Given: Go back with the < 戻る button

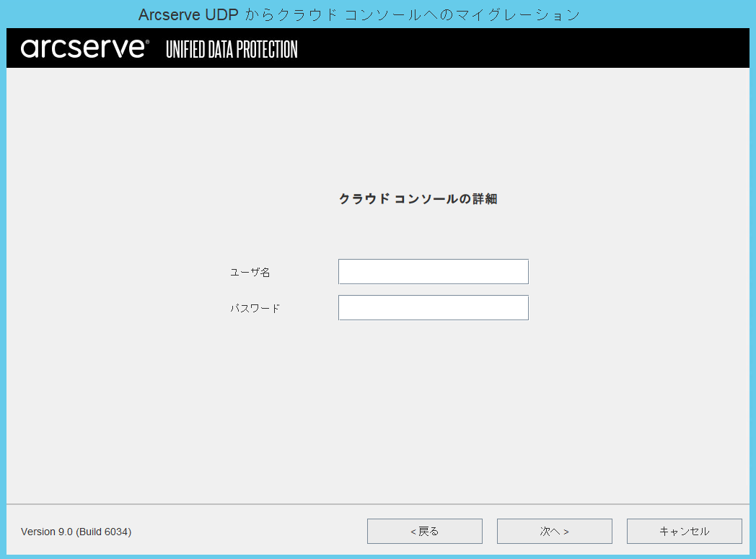Looking at the screenshot, I should tap(425, 531).
